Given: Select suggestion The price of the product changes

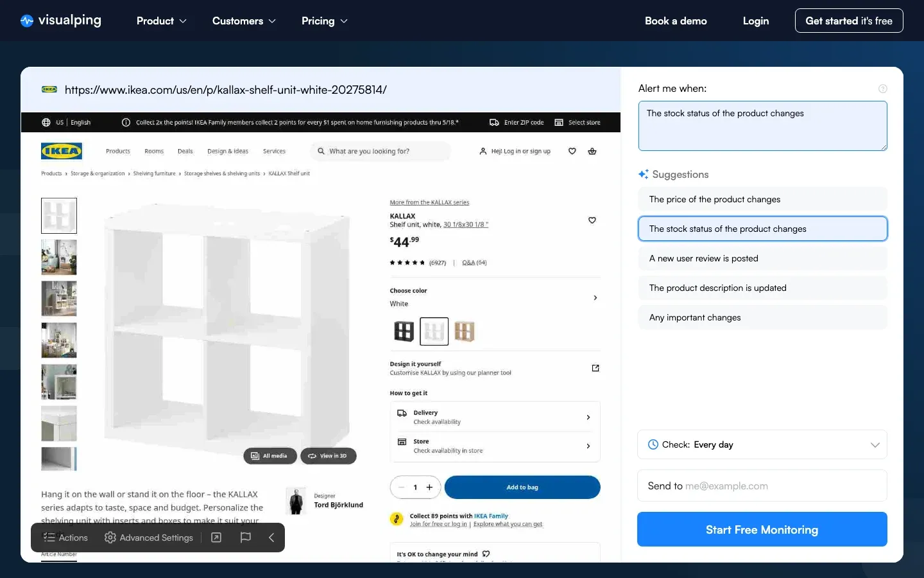Looking at the screenshot, I should click(x=763, y=199).
